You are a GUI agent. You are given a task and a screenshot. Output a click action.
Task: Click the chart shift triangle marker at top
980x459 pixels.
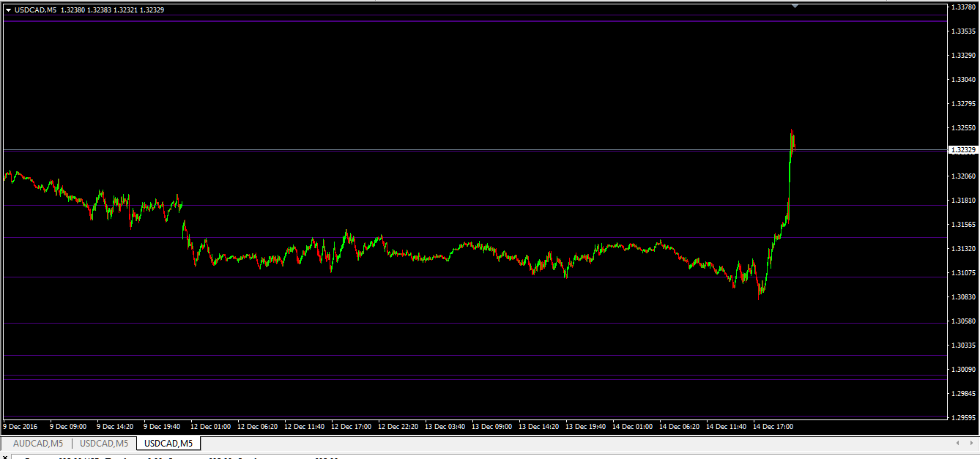(795, 6)
